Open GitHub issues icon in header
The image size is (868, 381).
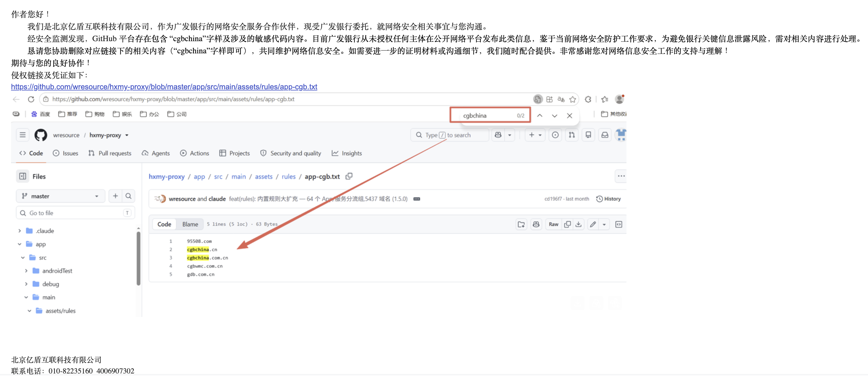(x=555, y=135)
